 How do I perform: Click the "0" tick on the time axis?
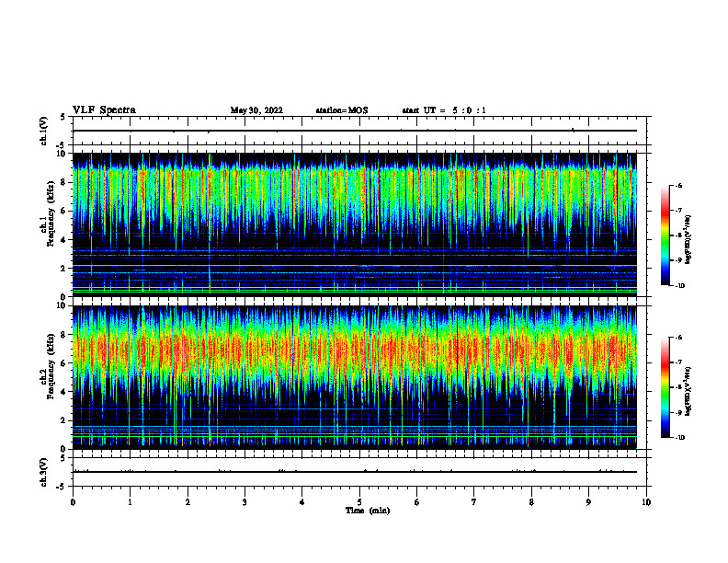73,502
